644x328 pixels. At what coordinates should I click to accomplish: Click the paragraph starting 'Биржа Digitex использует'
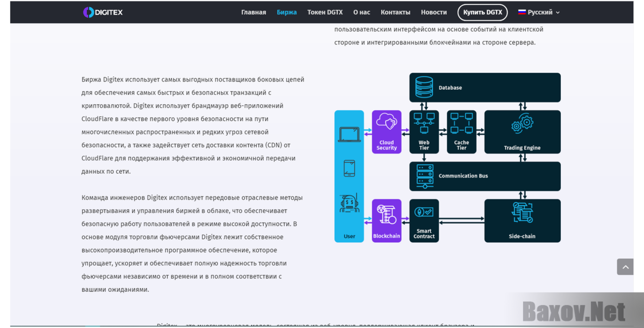click(193, 125)
